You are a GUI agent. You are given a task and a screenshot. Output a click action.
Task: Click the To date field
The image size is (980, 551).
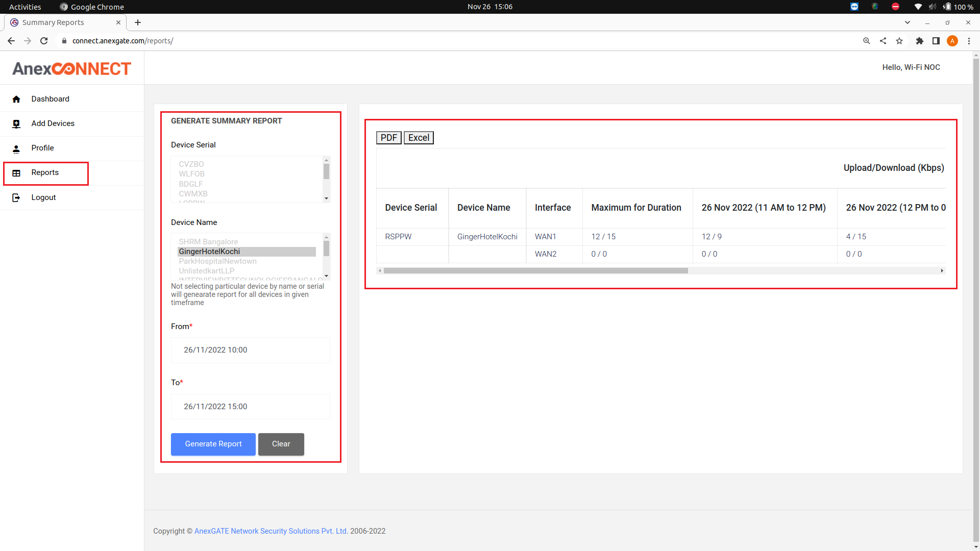(x=251, y=407)
